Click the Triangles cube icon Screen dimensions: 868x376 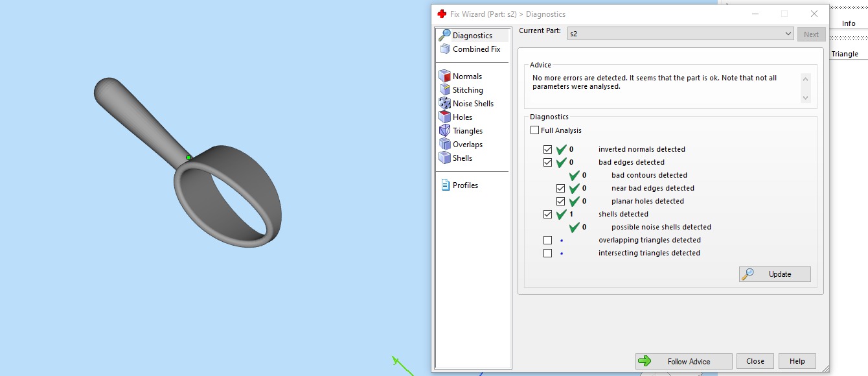tap(444, 130)
